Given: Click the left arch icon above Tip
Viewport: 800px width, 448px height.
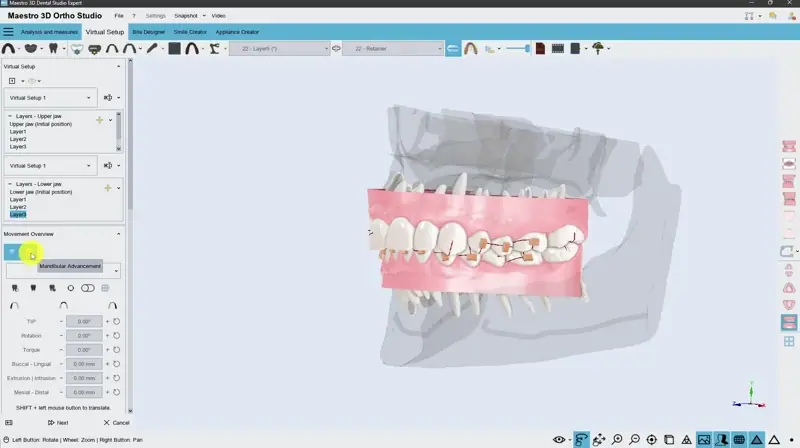Looking at the screenshot, I should [14, 306].
